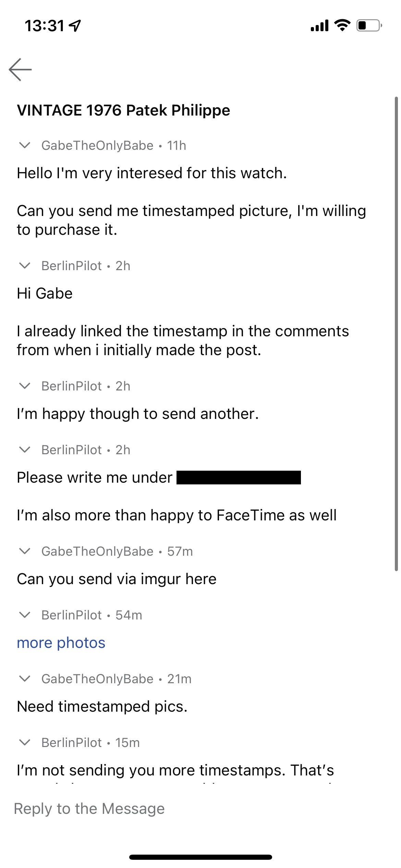Collapse GabeTheOnlyBabe's 57m imgur message
Viewport: 401px width, 868px height.
pyautogui.click(x=25, y=551)
